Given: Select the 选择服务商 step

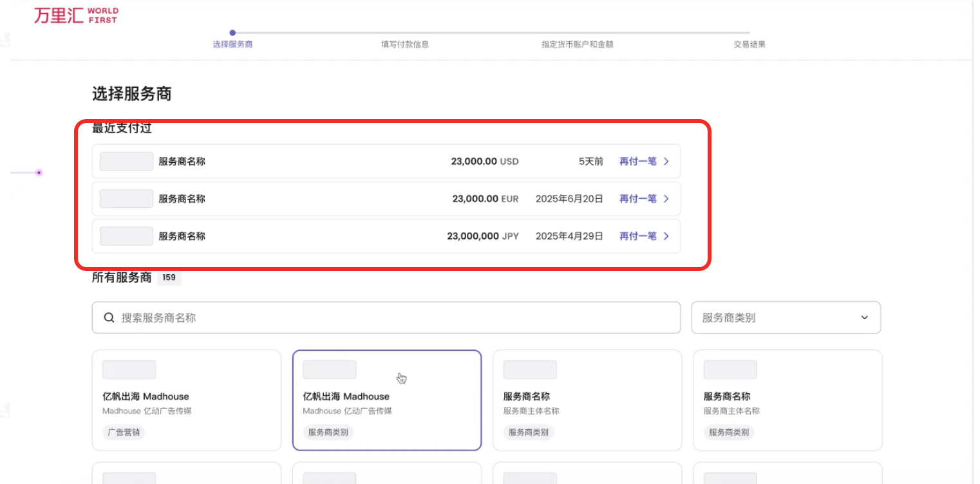Looking at the screenshot, I should 232,44.
